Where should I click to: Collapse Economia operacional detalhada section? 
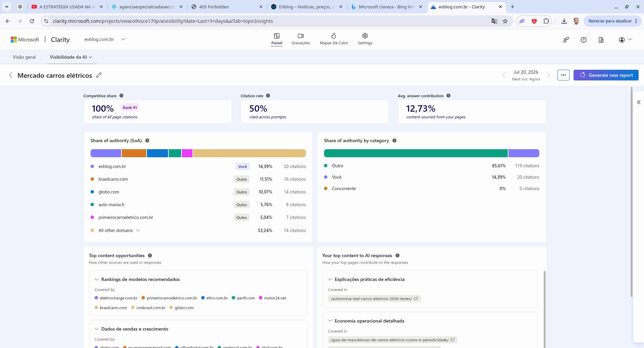330,321
